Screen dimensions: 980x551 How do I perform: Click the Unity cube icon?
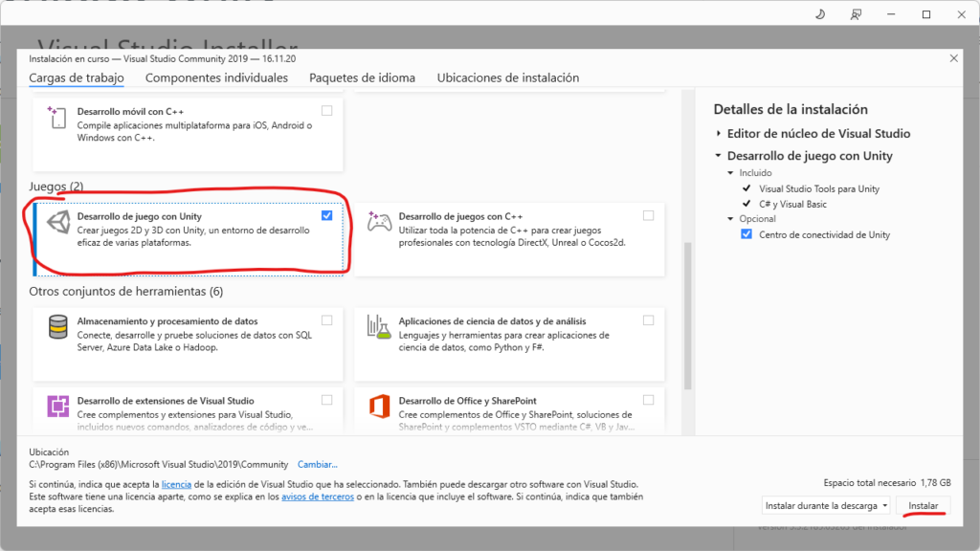(58, 222)
